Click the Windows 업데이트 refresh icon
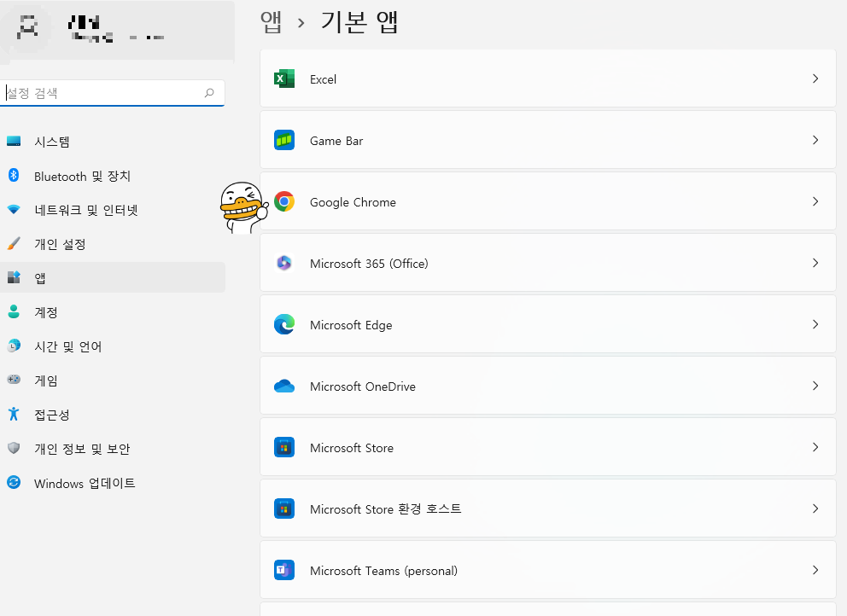The image size is (847, 616). click(x=14, y=482)
